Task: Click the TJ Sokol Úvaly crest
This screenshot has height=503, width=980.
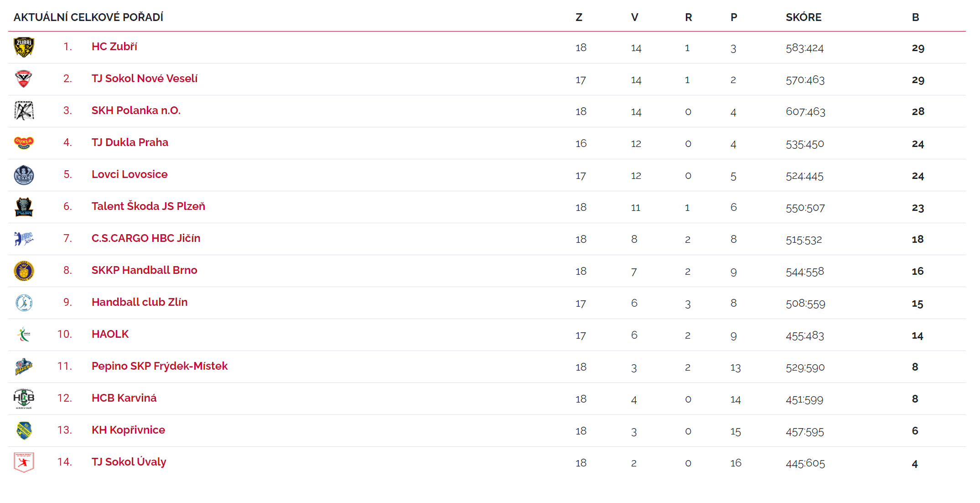Action: pos(24,462)
